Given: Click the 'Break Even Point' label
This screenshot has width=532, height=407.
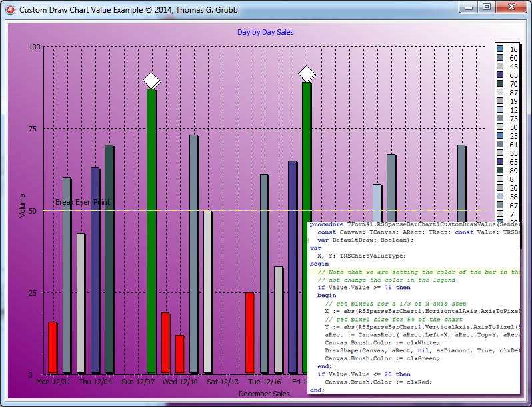Looking at the screenshot, I should pyautogui.click(x=83, y=202).
